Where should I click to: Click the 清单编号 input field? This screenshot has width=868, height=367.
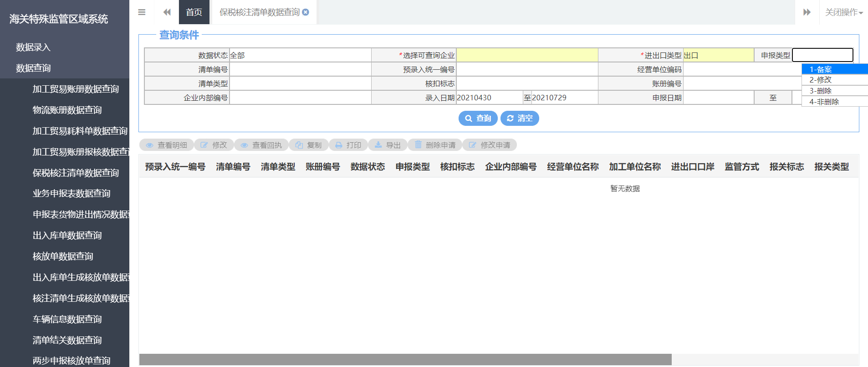click(300, 69)
